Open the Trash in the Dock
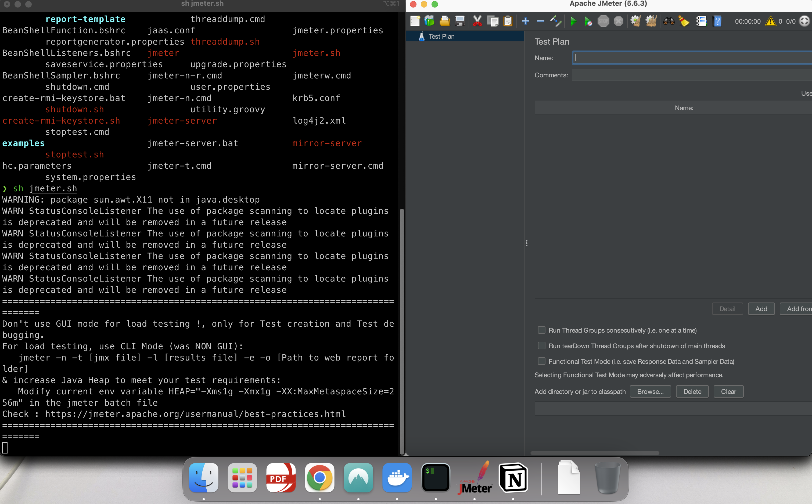Viewport: 812px width, 504px height. point(607,478)
